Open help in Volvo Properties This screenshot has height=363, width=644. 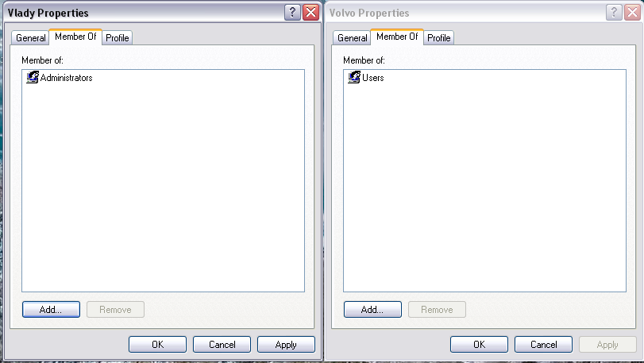[614, 13]
